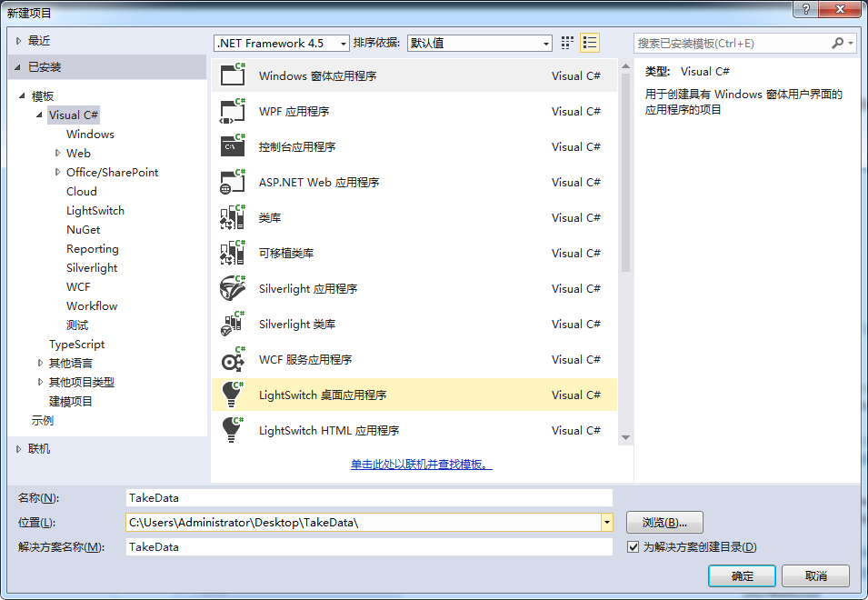
Task: Switch to small icons view
Action: [x=567, y=43]
